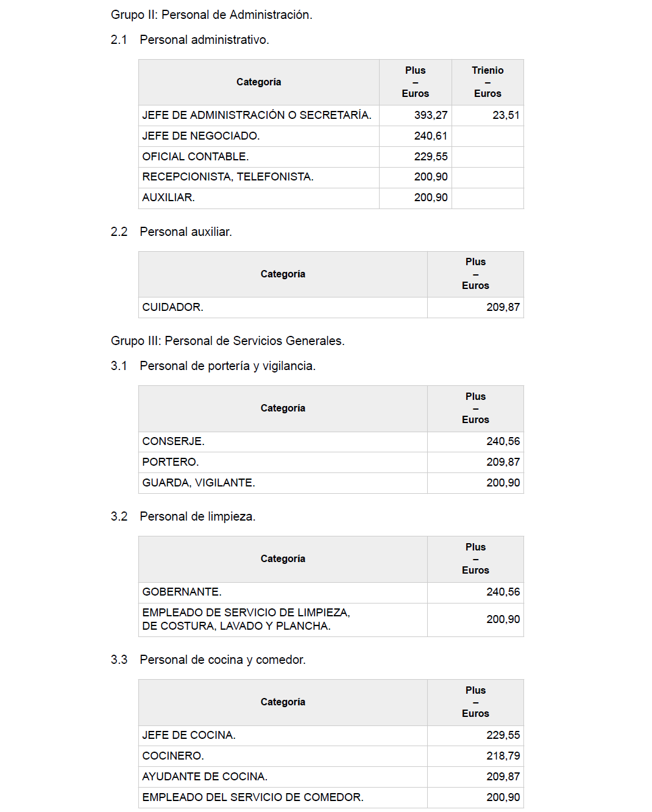Viewport: 652px width, 812px height.
Task: Select the JEFE DE ADMINISTRACIÓN O SECRETARÍA cell
Action: pyautogui.click(x=257, y=115)
